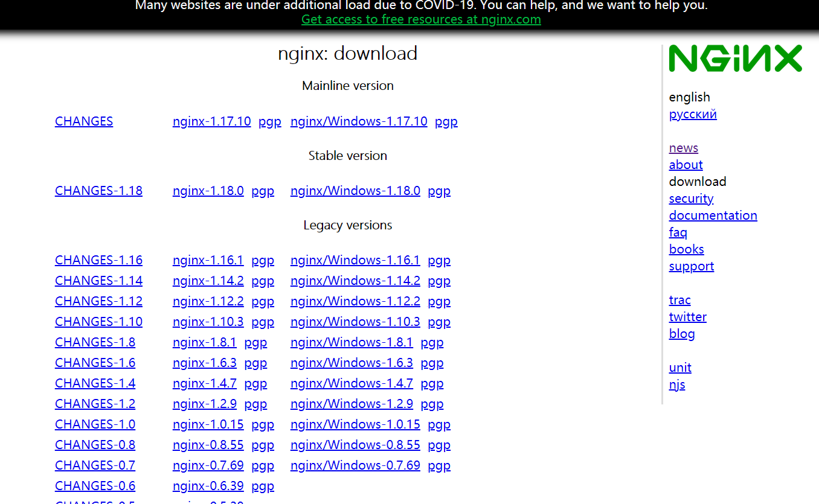This screenshot has height=504, width=819.
Task: Download nginx-1.14.2
Action: tap(208, 281)
